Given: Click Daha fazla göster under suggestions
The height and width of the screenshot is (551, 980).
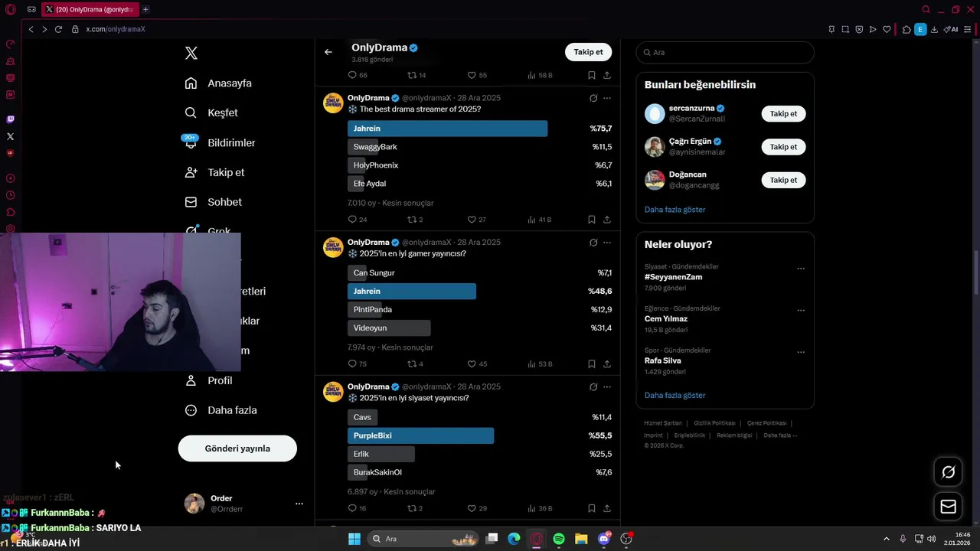Looking at the screenshot, I should [x=675, y=210].
